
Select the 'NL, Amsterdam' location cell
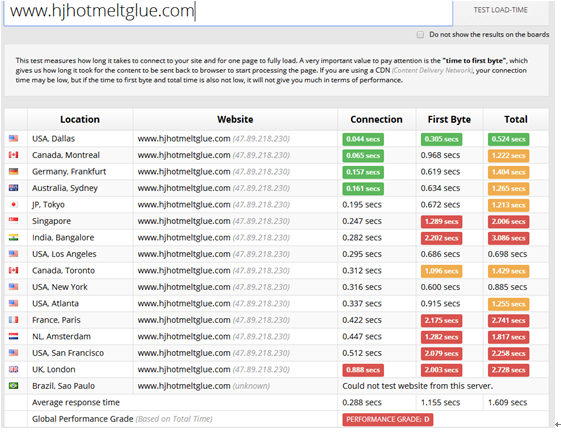click(x=80, y=336)
